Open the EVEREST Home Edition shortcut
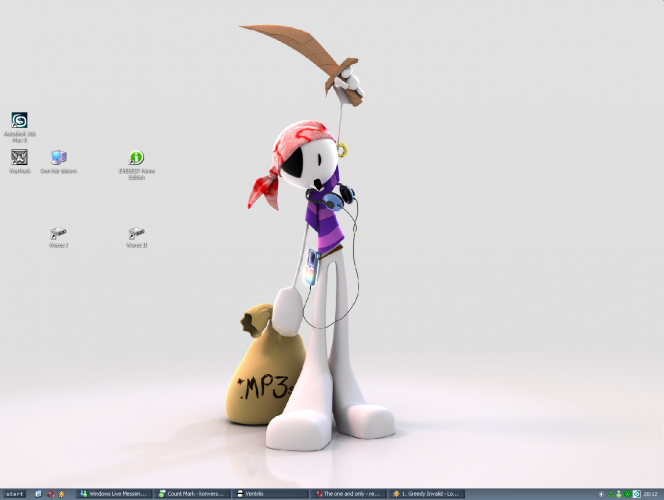664x500 pixels. [x=136, y=158]
